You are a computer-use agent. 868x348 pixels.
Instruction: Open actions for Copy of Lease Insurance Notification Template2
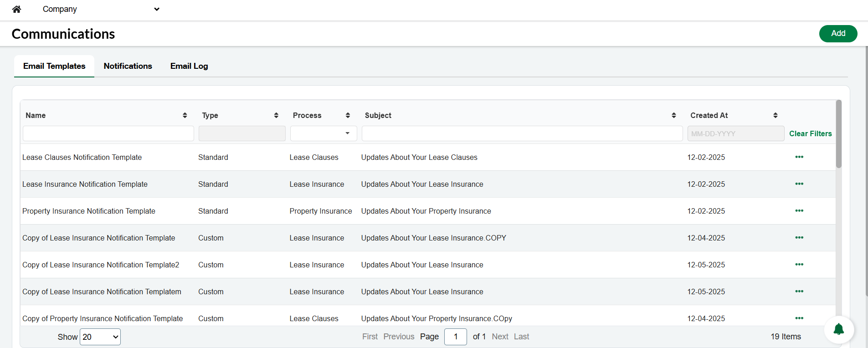[x=799, y=265]
